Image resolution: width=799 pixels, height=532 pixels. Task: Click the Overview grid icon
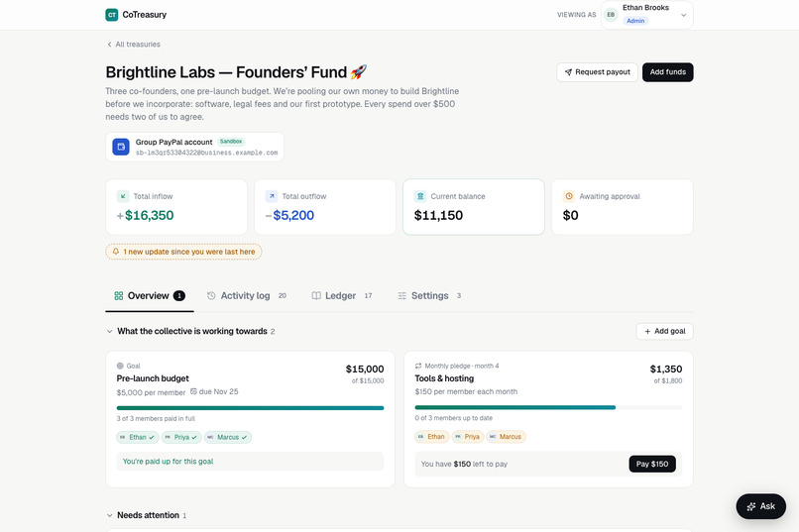coord(119,296)
